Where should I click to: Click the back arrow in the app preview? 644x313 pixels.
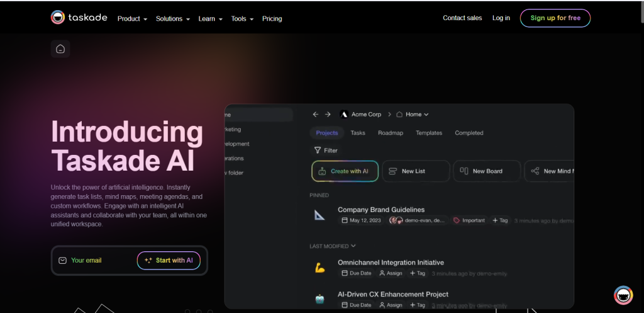[316, 115]
